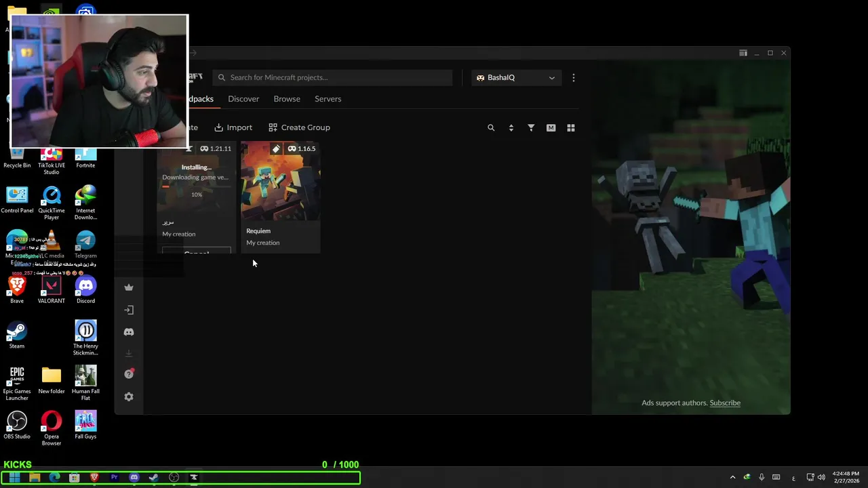Open Premiere Pro from taskbar
Screen dimensions: 868x488
pos(114,477)
